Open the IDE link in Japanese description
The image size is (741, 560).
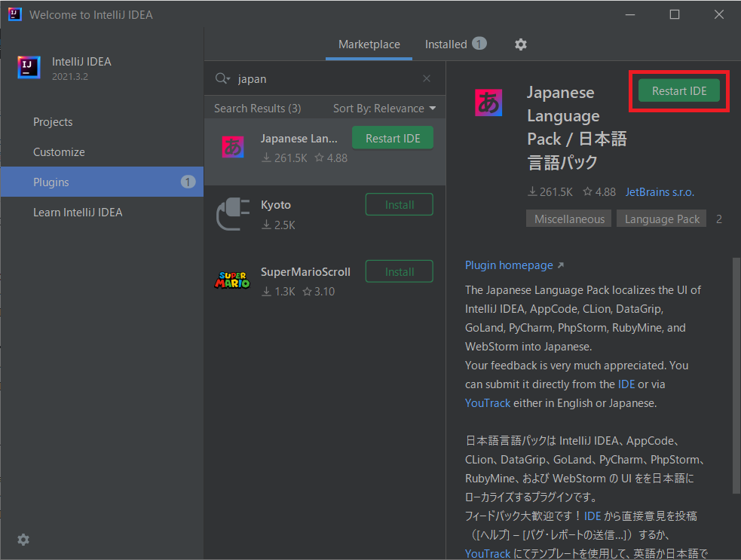(x=592, y=516)
